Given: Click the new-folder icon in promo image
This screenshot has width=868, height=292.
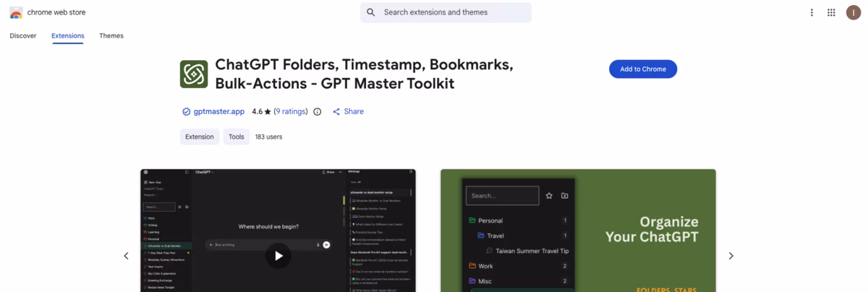Looking at the screenshot, I should pyautogui.click(x=565, y=196).
